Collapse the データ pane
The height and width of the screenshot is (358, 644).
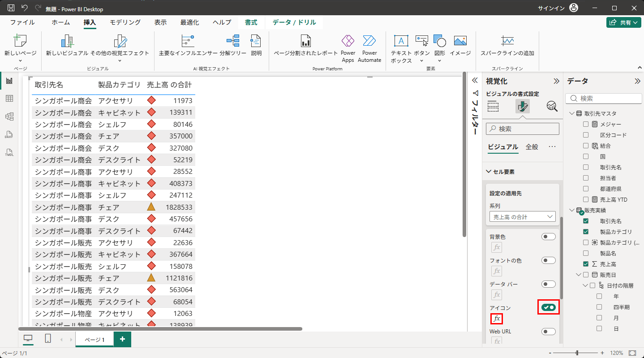[637, 81]
